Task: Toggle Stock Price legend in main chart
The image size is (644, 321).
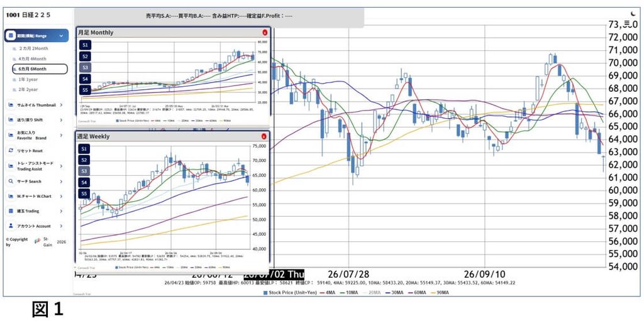Action: (x=291, y=293)
